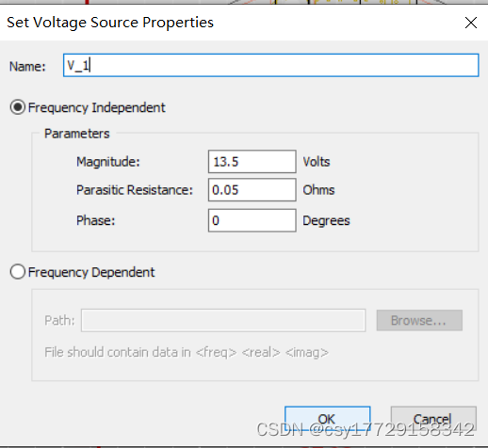Click the Phase value box
The height and width of the screenshot is (448, 488).
252,220
